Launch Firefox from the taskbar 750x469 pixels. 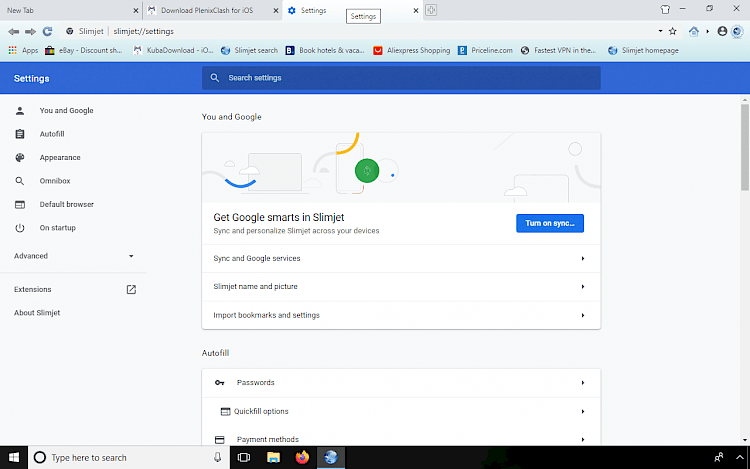(302, 458)
